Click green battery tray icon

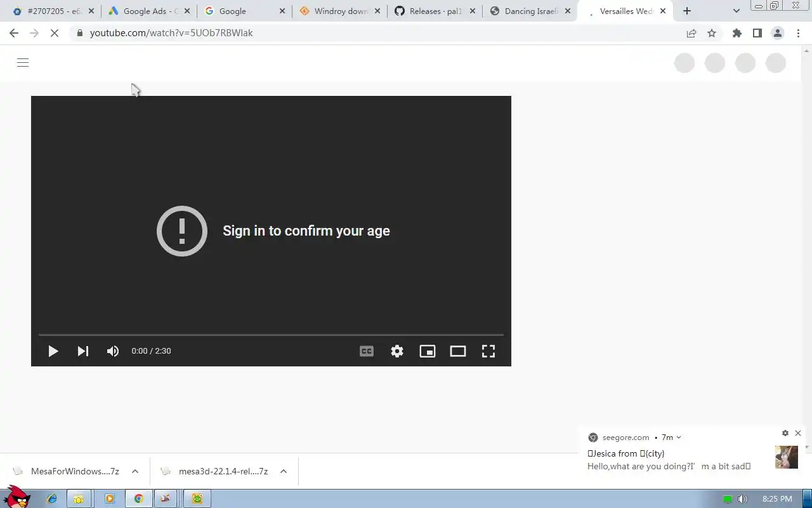tap(728, 499)
